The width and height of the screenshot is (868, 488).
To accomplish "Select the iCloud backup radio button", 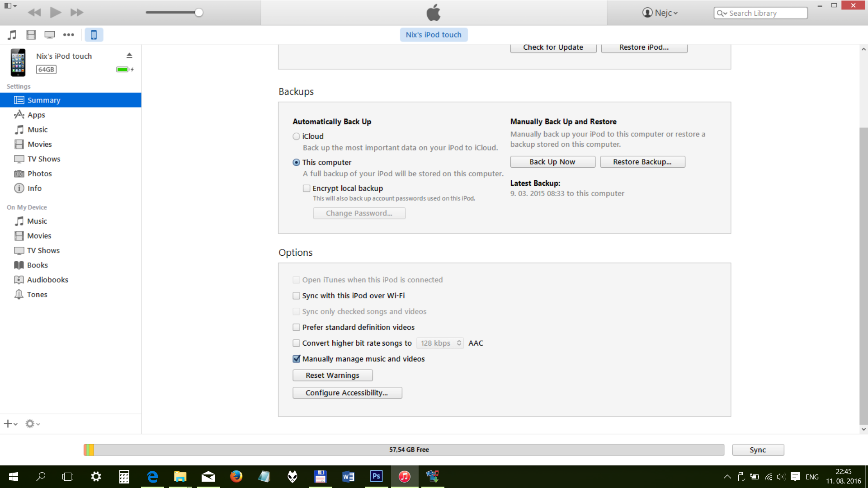I will coord(296,136).
